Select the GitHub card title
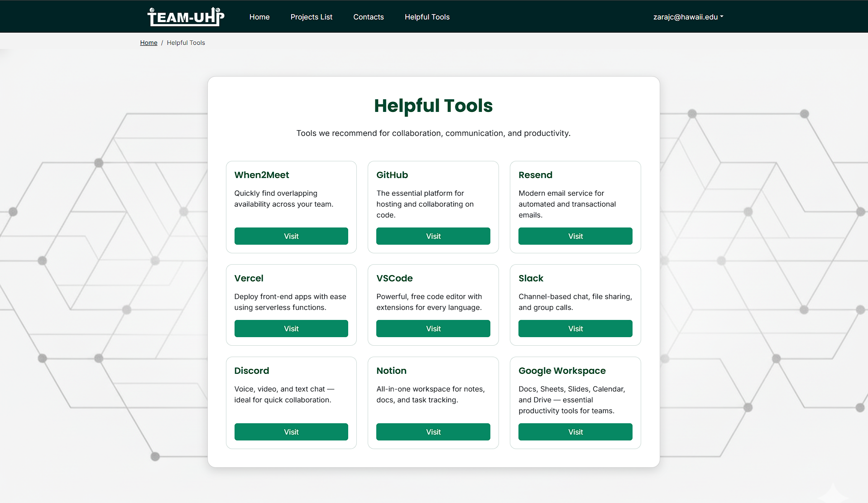This screenshot has height=503, width=868. [392, 175]
